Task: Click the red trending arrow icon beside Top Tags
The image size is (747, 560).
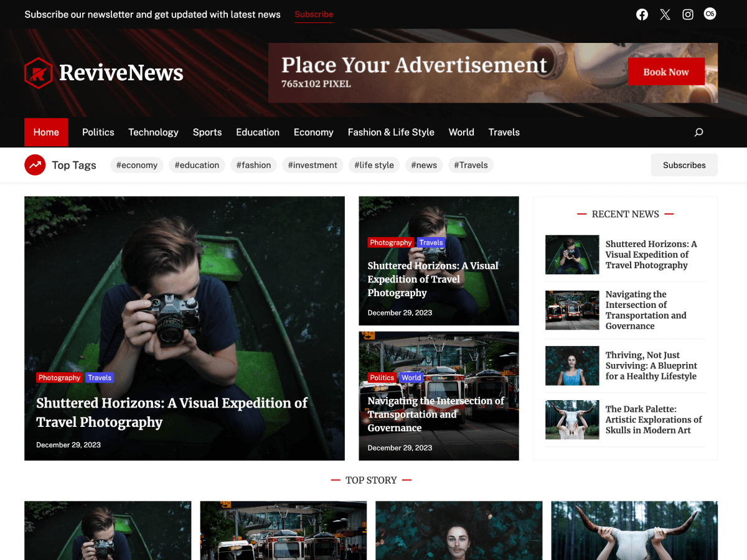Action: [35, 164]
